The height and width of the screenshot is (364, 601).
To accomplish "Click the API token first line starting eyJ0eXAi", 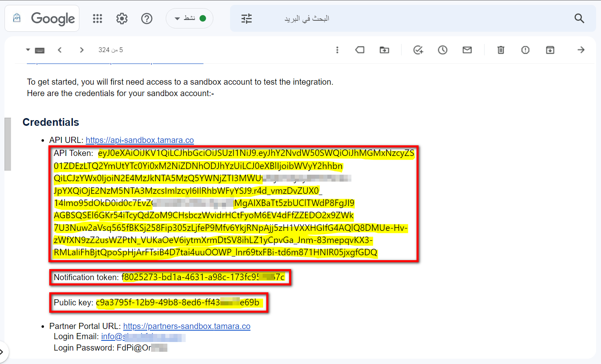I will (256, 153).
